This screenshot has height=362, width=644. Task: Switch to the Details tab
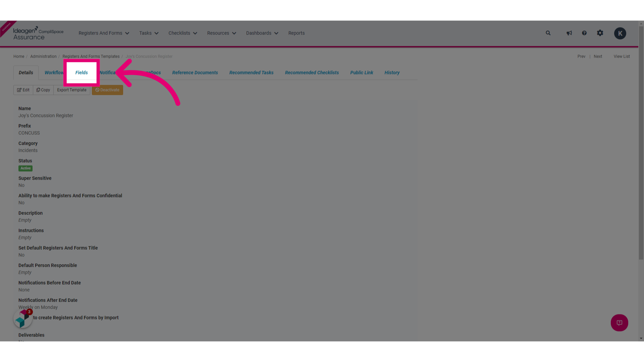tap(26, 72)
